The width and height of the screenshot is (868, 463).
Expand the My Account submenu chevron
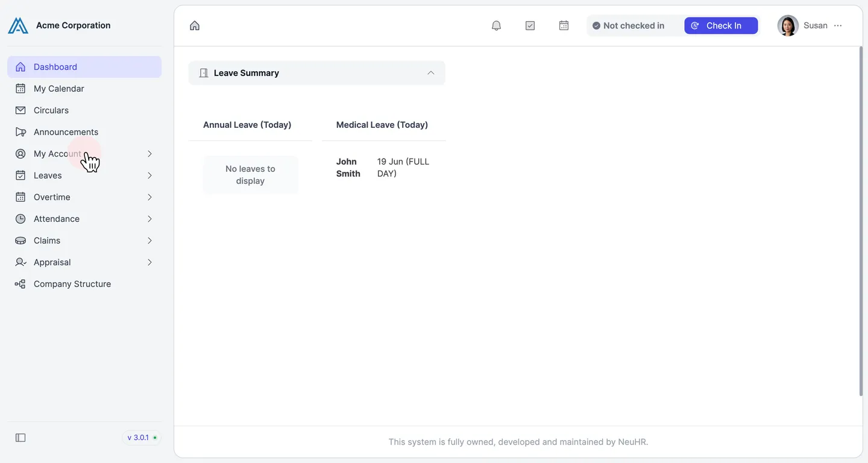[149, 154]
